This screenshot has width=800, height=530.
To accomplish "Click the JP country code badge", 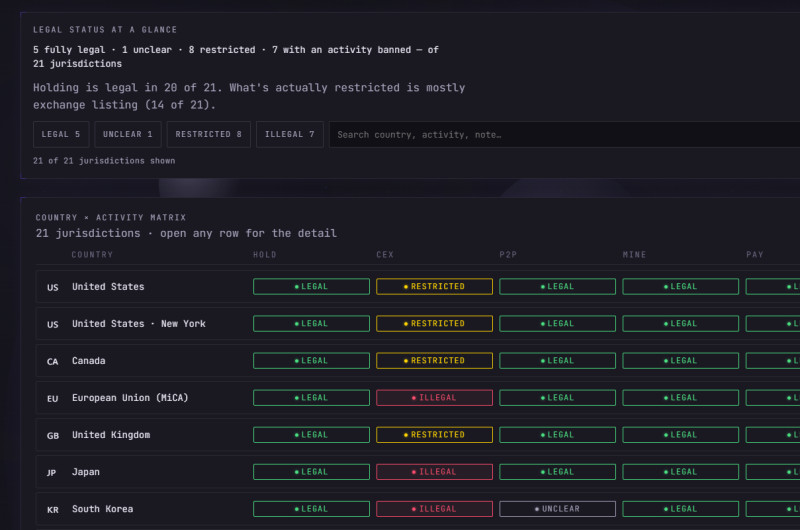I will (52, 473).
